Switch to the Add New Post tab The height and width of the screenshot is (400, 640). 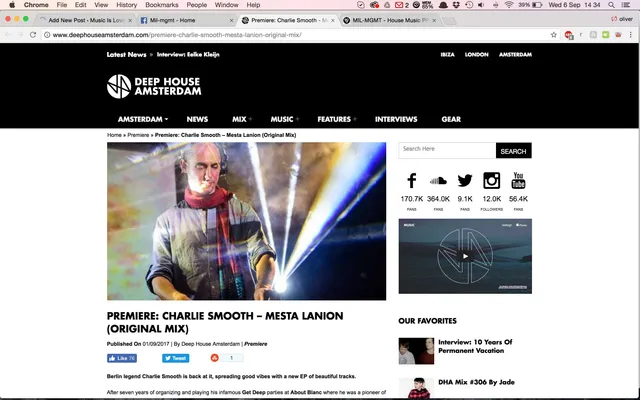86,20
